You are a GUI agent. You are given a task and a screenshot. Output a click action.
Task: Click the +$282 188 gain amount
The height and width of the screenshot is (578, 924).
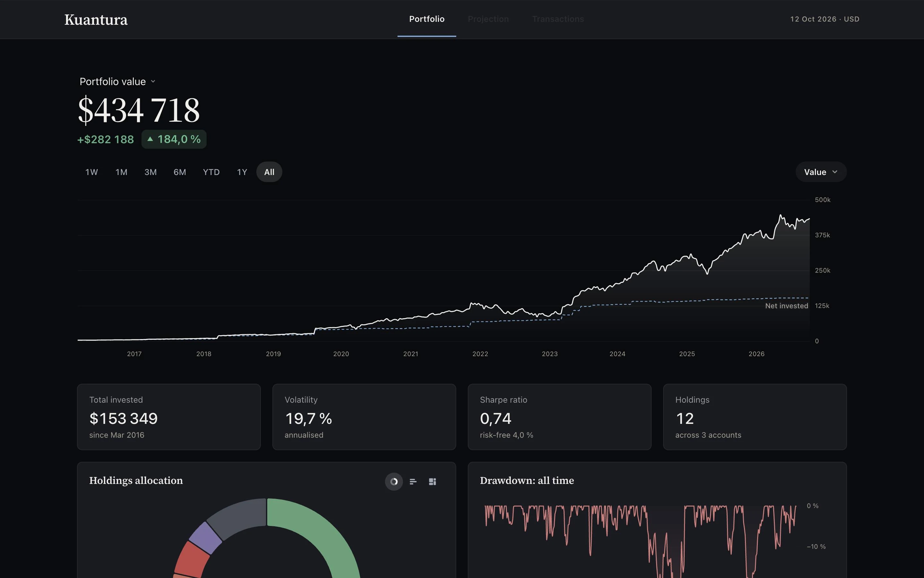[105, 139]
